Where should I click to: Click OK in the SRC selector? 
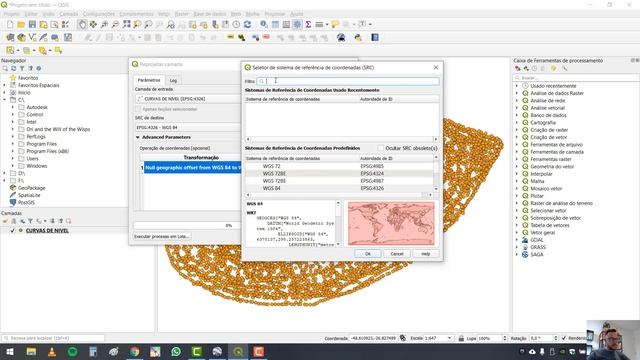pyautogui.click(x=368, y=254)
